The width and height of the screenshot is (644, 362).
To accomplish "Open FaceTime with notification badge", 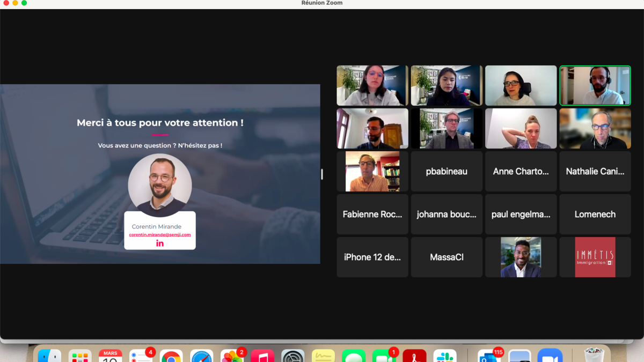I will point(384,357).
